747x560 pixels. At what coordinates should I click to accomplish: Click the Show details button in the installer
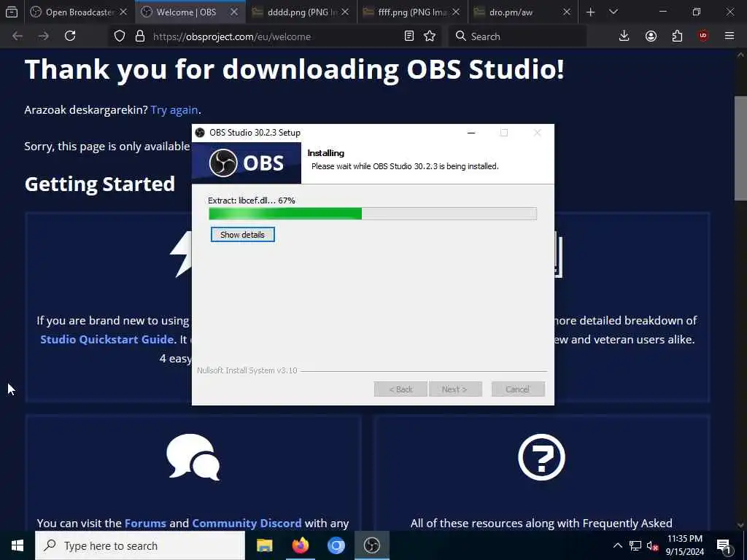pos(242,234)
